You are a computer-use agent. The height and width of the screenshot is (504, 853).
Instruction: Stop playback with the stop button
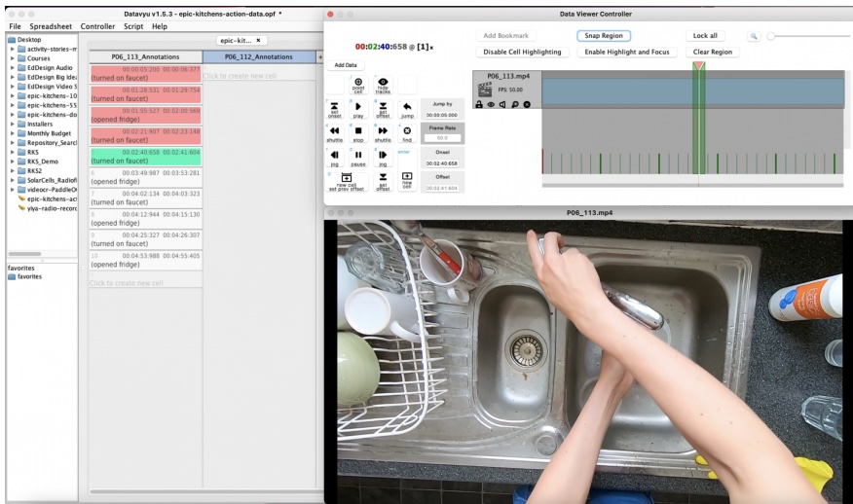tap(358, 132)
